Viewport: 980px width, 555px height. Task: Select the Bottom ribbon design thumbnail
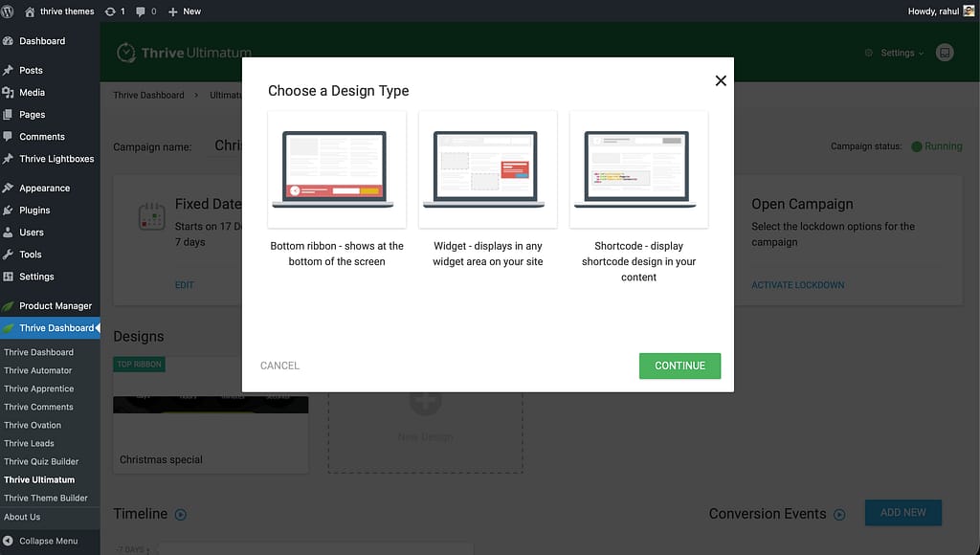[x=337, y=169]
